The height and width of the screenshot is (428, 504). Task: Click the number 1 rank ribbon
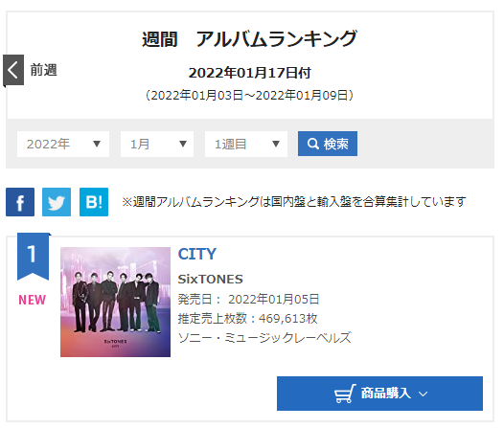34,257
